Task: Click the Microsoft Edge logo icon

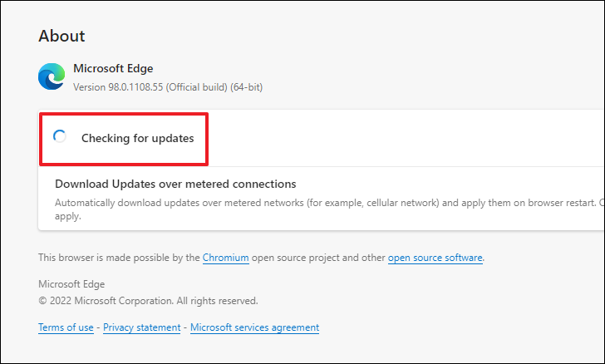Action: [x=52, y=76]
